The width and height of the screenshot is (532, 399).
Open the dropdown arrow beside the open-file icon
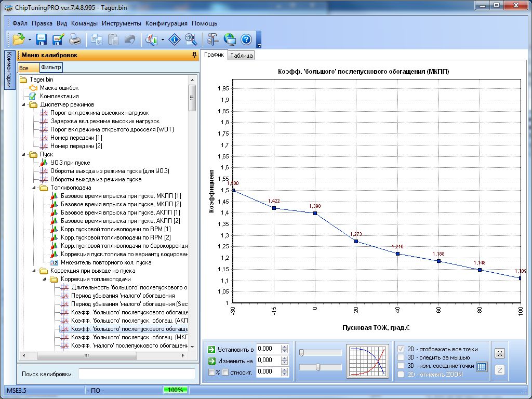coord(30,39)
